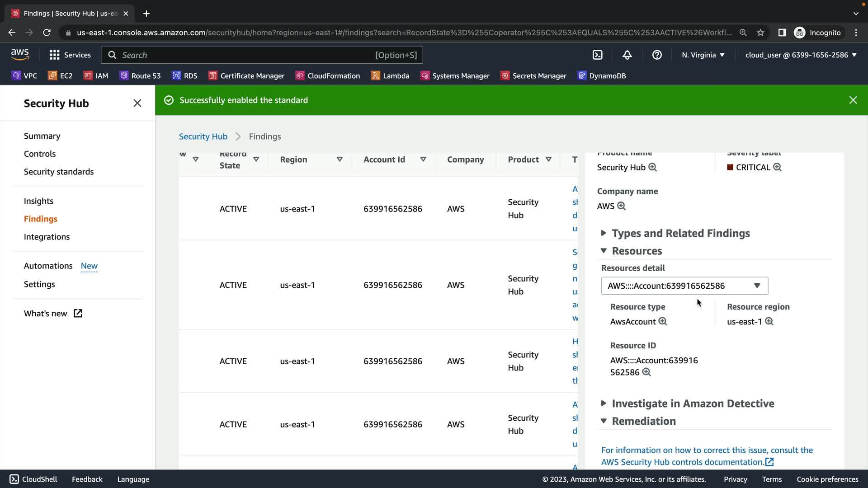
Task: Filter by AWS company name magnifier
Action: (622, 206)
